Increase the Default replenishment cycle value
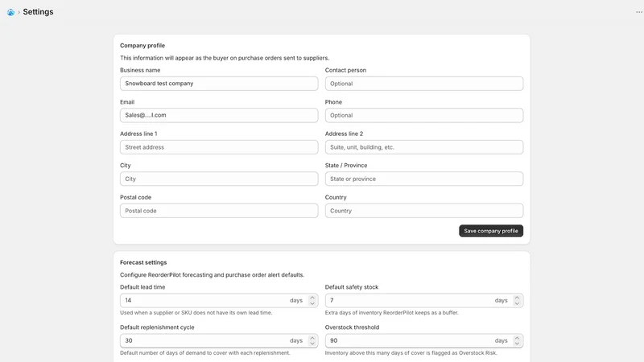 coord(312,338)
